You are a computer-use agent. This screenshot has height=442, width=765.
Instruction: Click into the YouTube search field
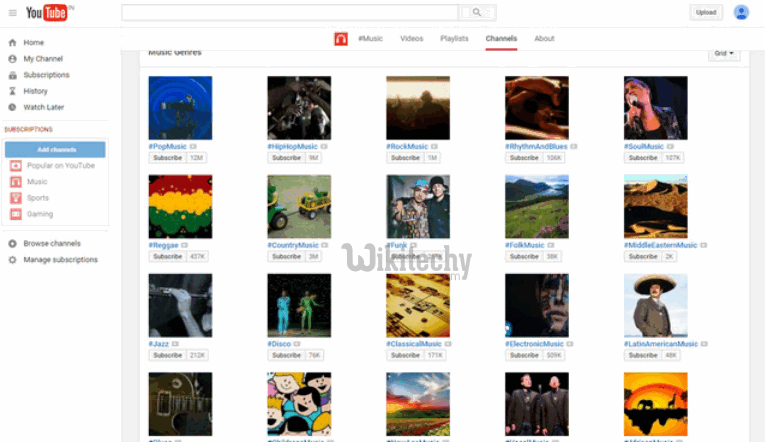290,12
